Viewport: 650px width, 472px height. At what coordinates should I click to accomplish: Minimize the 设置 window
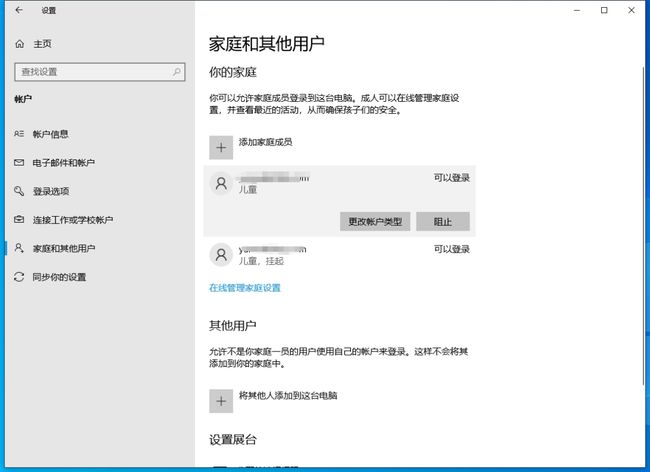tap(577, 10)
